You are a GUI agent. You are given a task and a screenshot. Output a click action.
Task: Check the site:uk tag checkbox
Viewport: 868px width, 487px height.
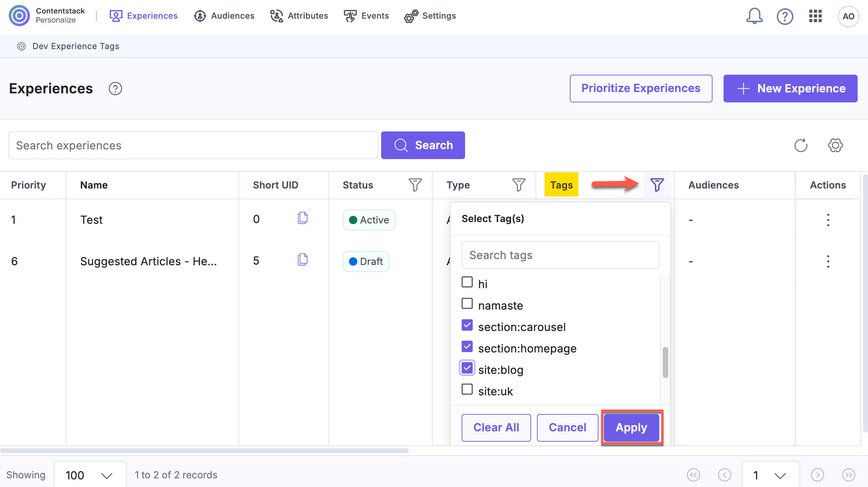point(467,389)
